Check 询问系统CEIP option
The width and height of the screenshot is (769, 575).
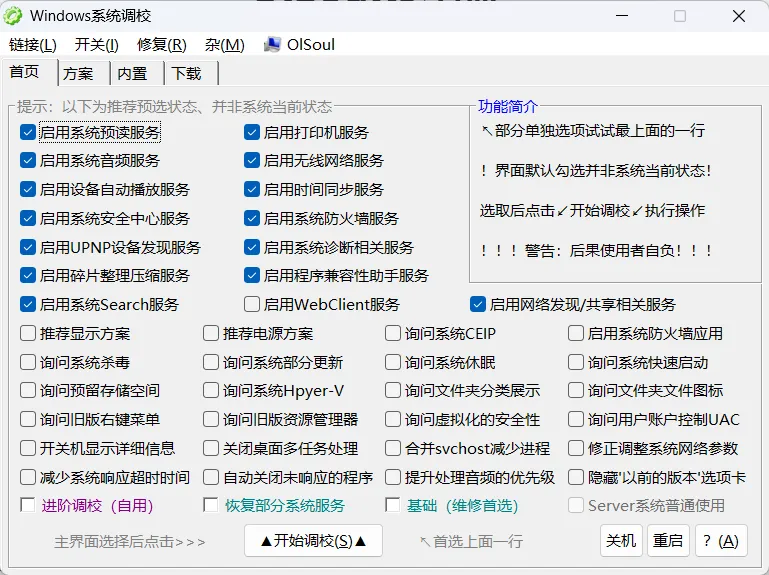[x=393, y=334]
